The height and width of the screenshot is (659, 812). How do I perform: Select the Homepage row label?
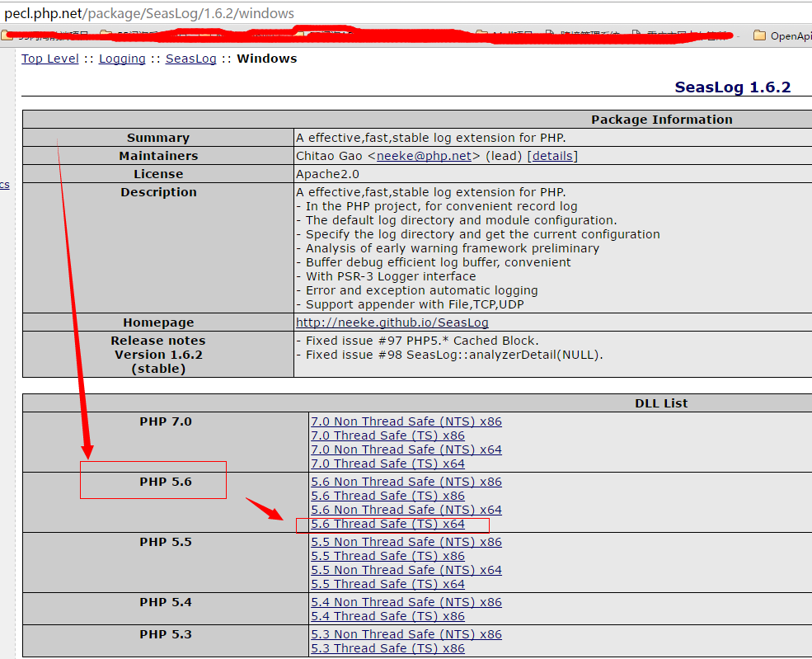click(x=158, y=322)
